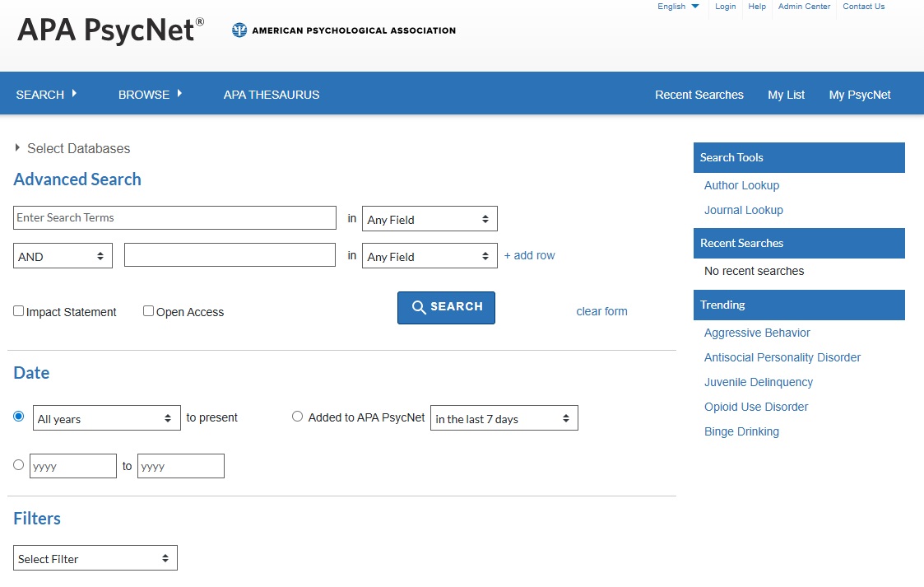This screenshot has height=587, width=924.
Task: Focus the Enter Search Terms field
Action: (x=174, y=218)
